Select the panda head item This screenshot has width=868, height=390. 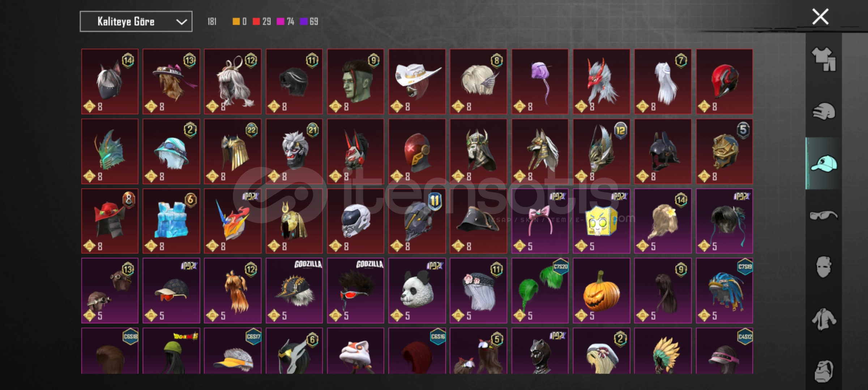[x=417, y=290]
